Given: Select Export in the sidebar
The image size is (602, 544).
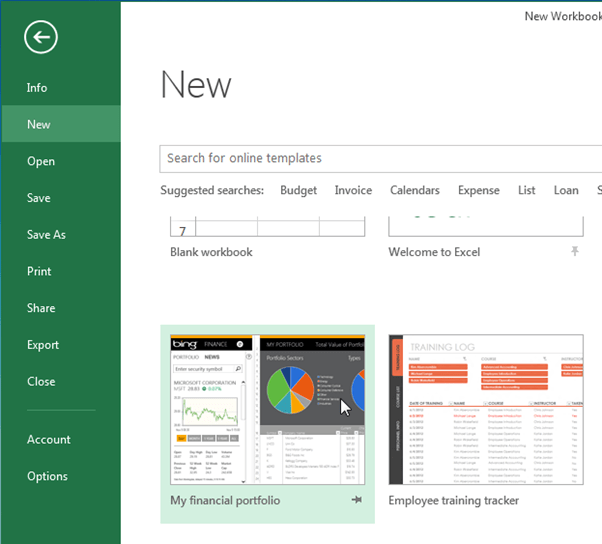Looking at the screenshot, I should coord(43,345).
